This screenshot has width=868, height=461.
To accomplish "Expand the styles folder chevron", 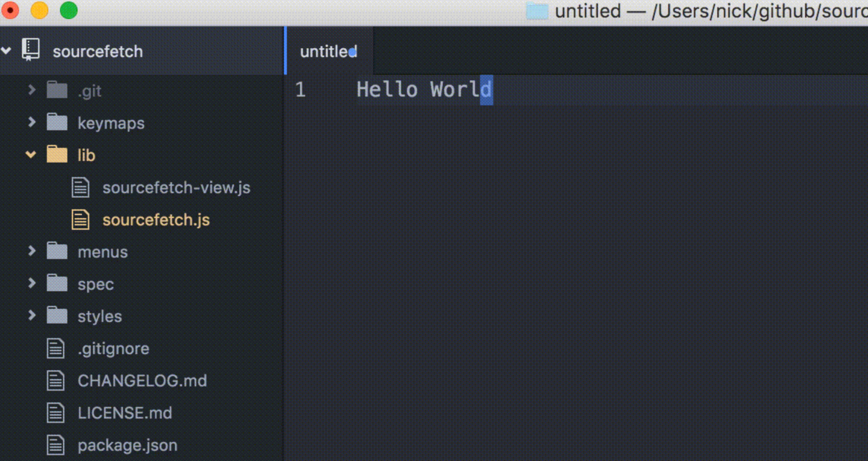I will click(x=31, y=315).
